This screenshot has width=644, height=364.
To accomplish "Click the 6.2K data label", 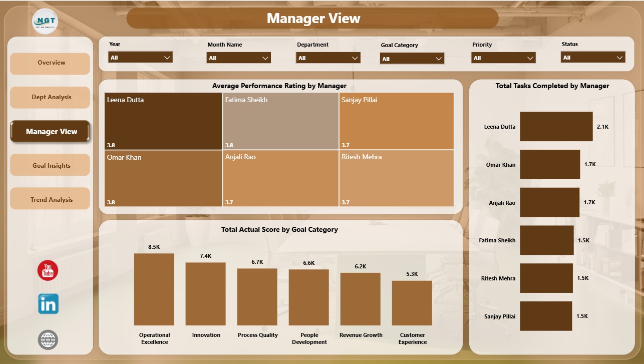I will tap(361, 266).
